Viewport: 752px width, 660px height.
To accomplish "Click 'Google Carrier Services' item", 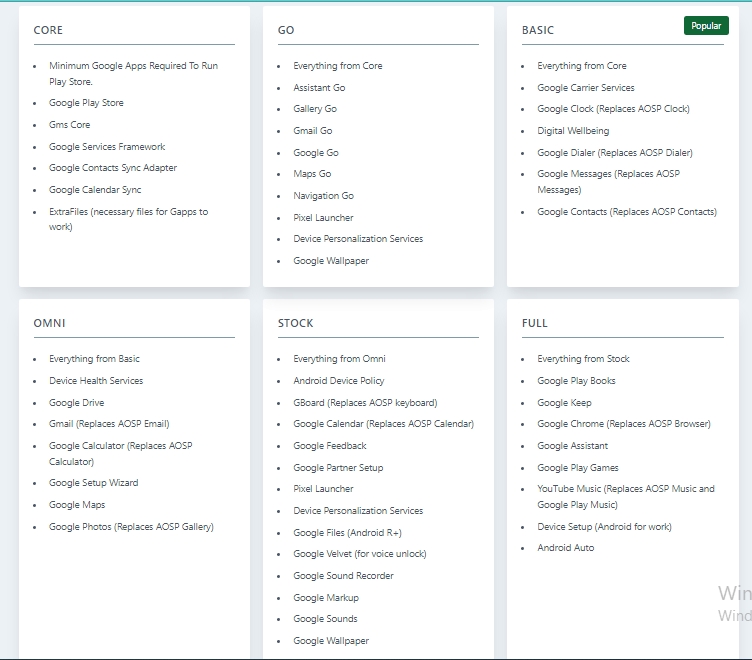I will 586,88.
